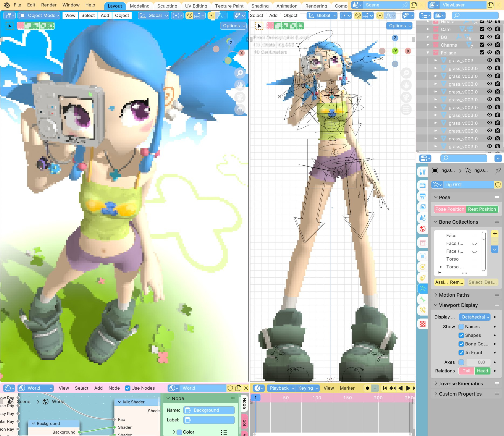Open the Marker menu in the timeline

347,388
